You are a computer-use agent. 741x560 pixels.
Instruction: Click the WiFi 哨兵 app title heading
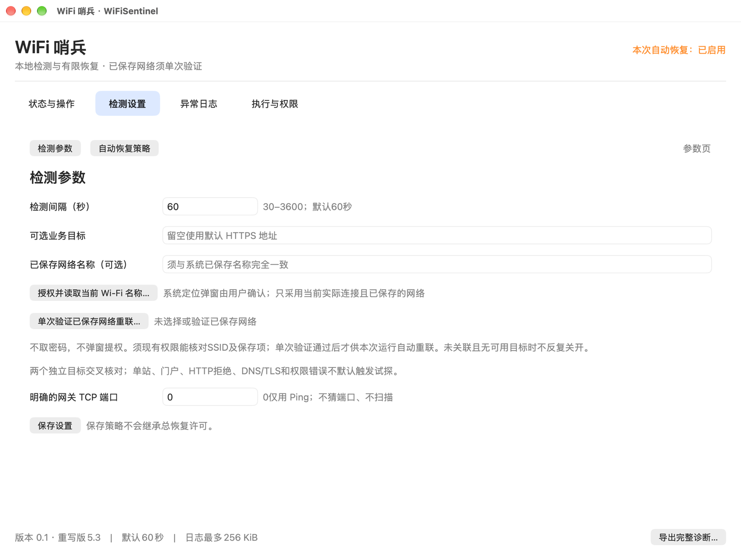coord(50,47)
